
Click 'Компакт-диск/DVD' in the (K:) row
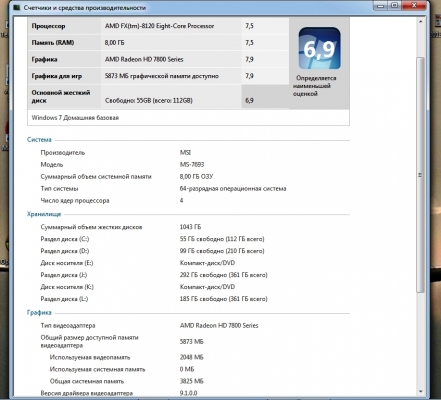point(207,287)
